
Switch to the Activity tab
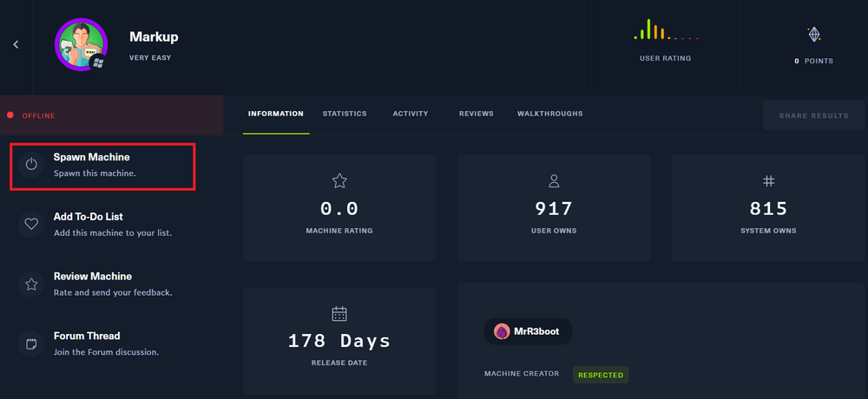tap(411, 114)
